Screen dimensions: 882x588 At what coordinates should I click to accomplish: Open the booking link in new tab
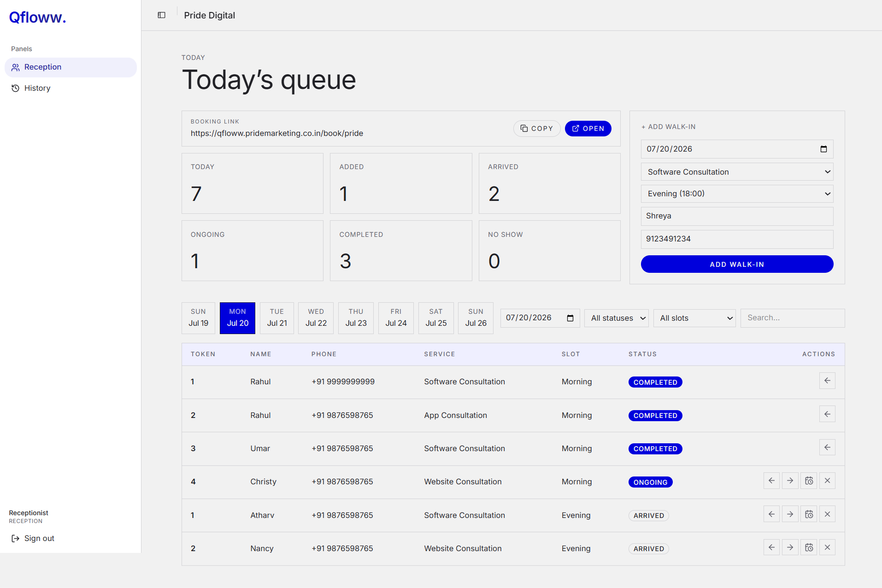588,129
